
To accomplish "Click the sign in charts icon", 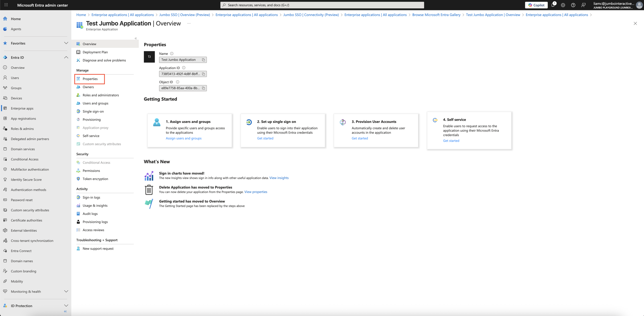I will (149, 176).
